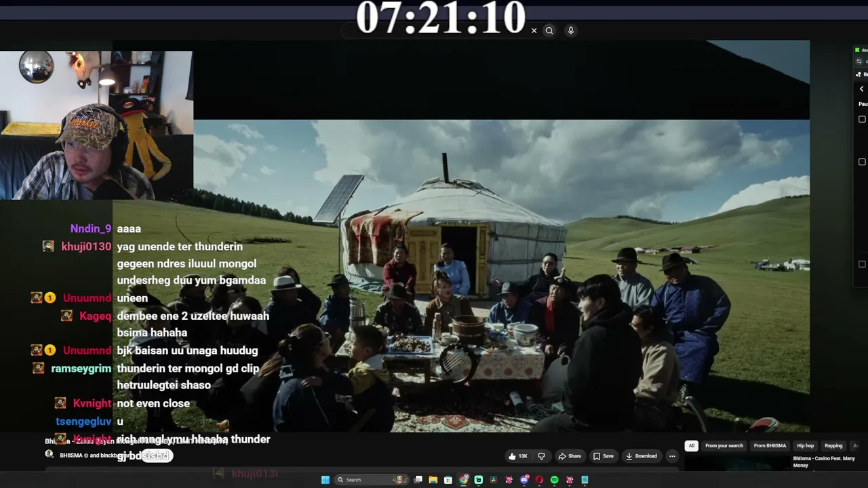Viewport: 868px width, 488px height.
Task: Open Notepad from the taskbar
Action: point(585,480)
